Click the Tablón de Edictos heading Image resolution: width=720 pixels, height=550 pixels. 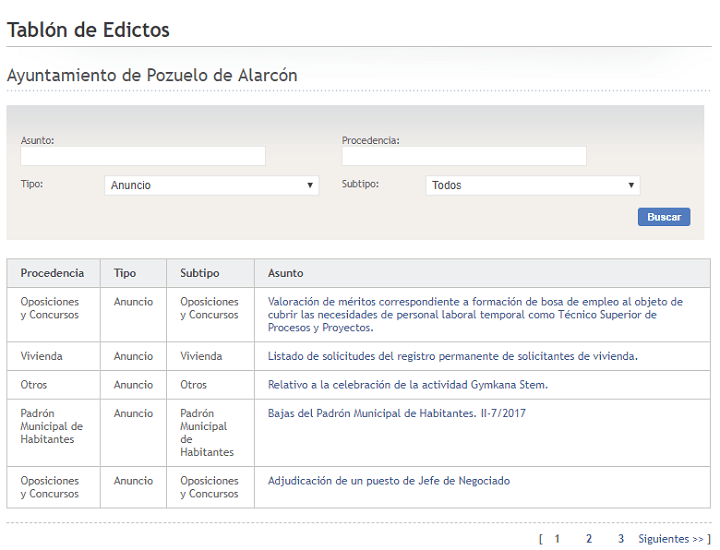pyautogui.click(x=88, y=30)
